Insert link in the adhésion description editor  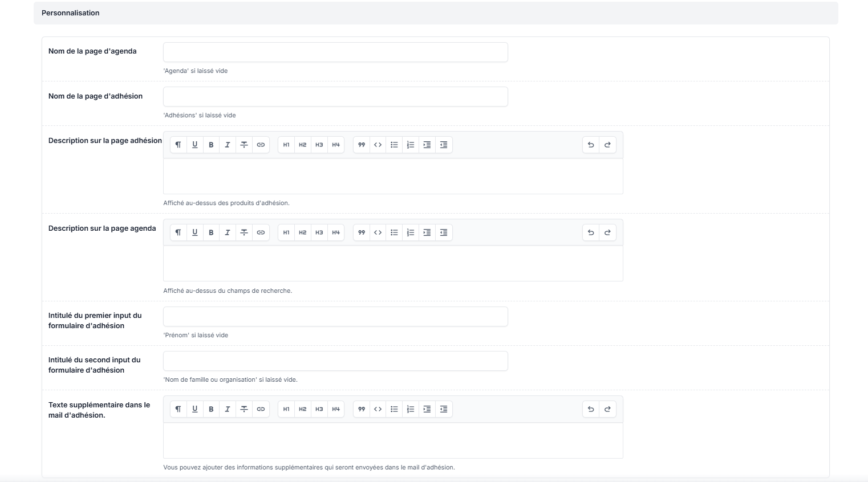[x=261, y=145]
